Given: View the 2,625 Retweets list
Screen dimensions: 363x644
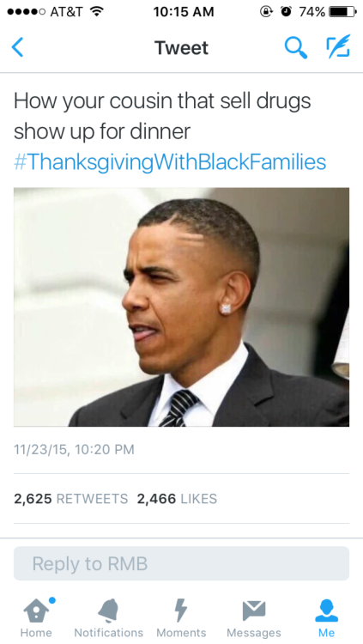Looking at the screenshot, I should (71, 499).
